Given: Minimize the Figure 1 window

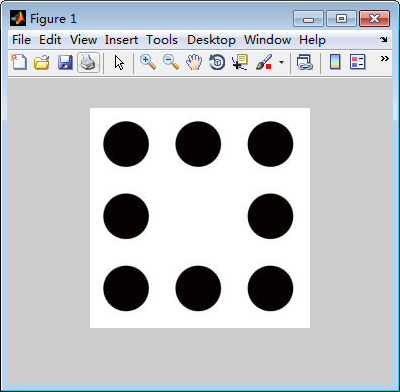Looking at the screenshot, I should click(308, 19).
